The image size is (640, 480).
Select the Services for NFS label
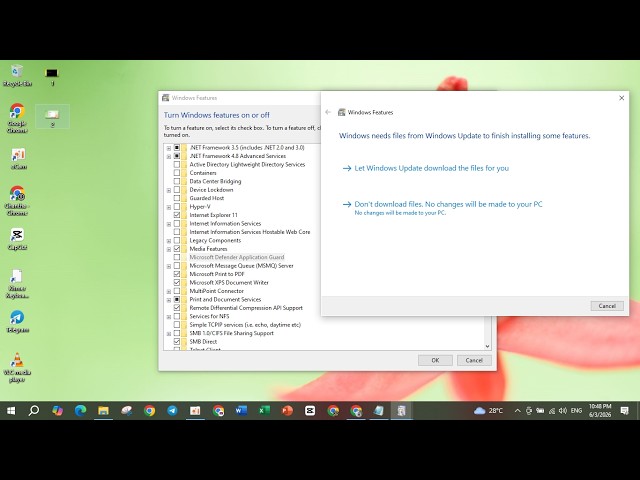click(209, 316)
